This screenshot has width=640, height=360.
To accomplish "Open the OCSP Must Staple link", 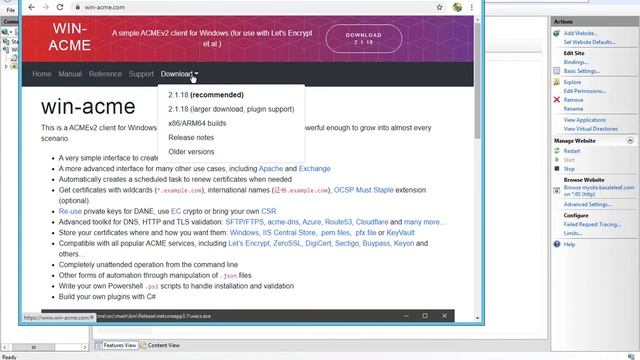I will [364, 190].
